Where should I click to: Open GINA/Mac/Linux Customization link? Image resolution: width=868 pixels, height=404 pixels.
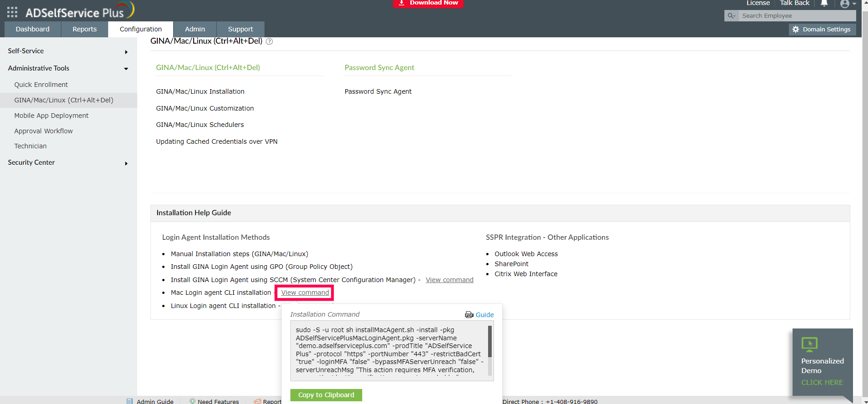[205, 108]
